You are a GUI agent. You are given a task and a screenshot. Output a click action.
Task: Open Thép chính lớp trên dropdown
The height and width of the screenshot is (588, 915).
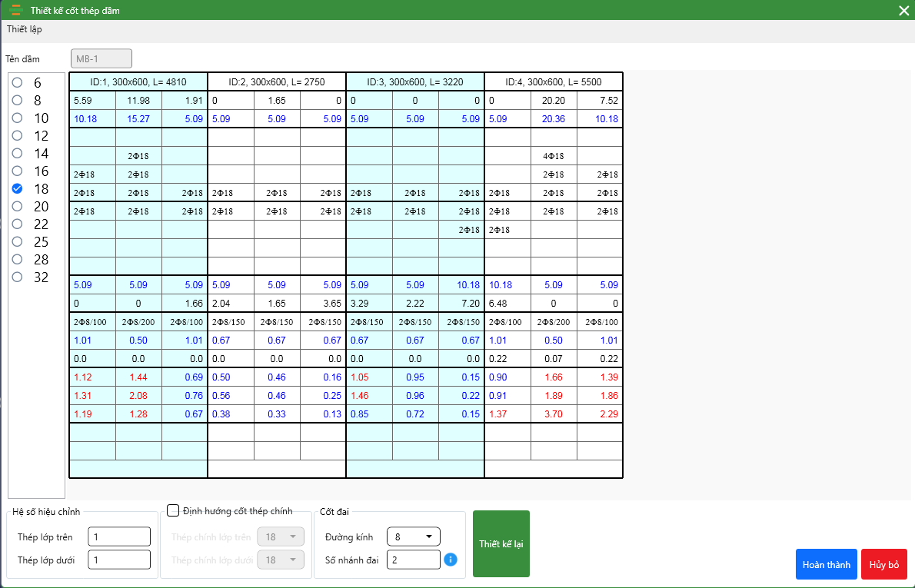(281, 537)
